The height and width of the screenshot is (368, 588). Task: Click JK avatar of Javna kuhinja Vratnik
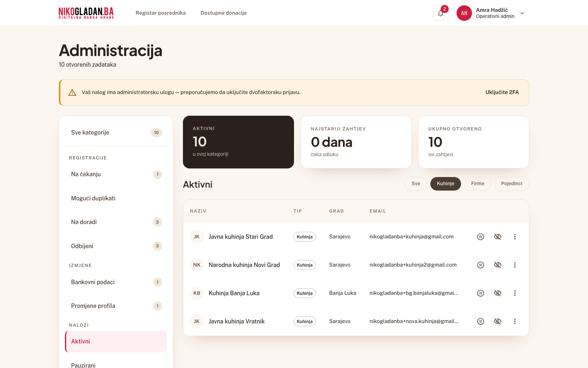(197, 321)
